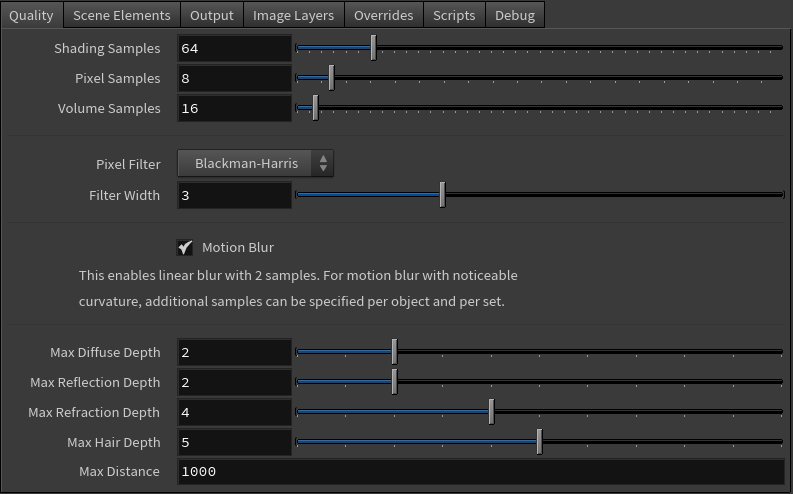The height and width of the screenshot is (494, 793).
Task: Click the Max Refraction Depth slider handle
Action: [491, 412]
